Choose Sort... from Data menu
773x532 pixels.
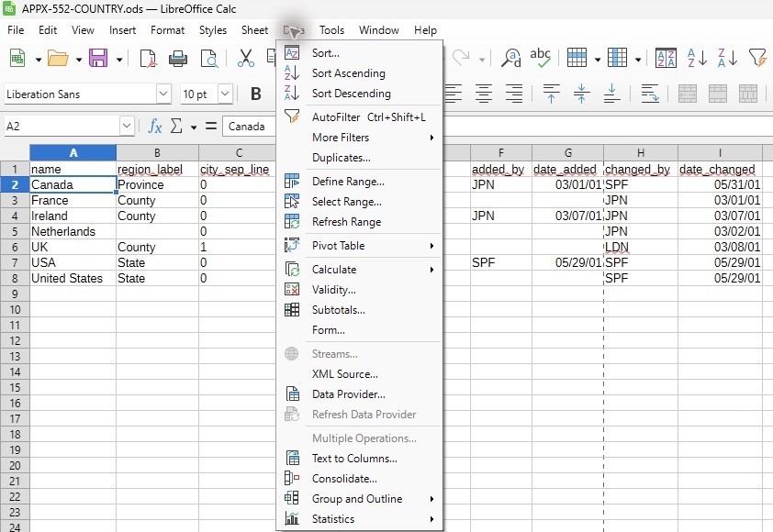360,53
